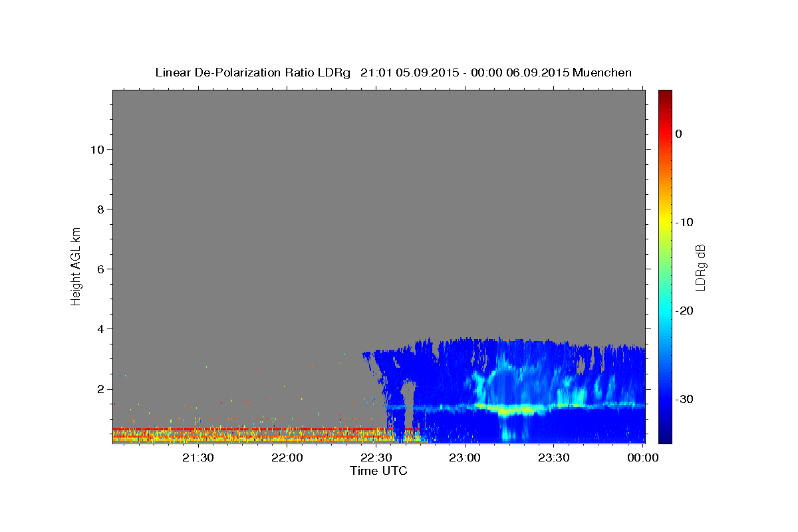Click the dark red top of the colorbar

click(664, 95)
